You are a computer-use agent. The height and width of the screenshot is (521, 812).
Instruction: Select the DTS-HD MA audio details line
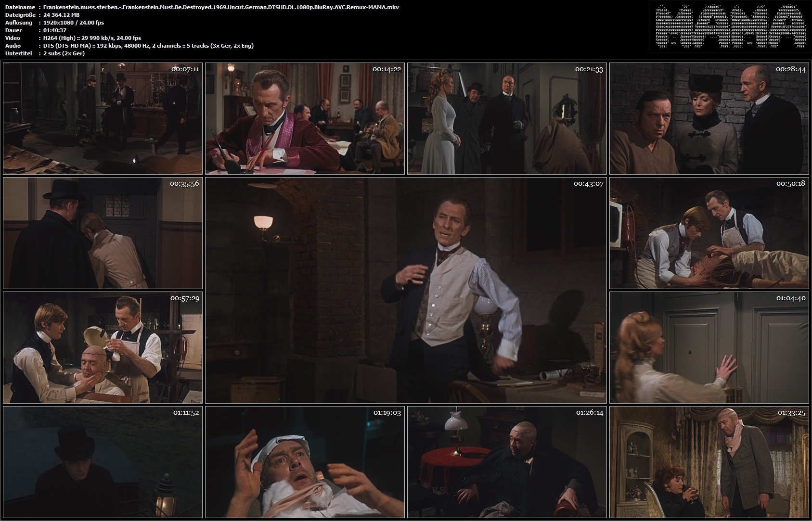(x=148, y=46)
